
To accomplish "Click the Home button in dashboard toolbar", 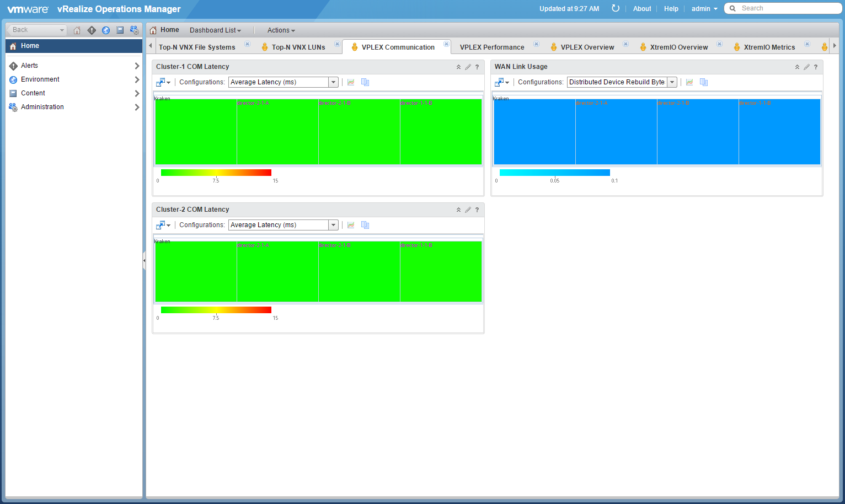I will (x=164, y=30).
